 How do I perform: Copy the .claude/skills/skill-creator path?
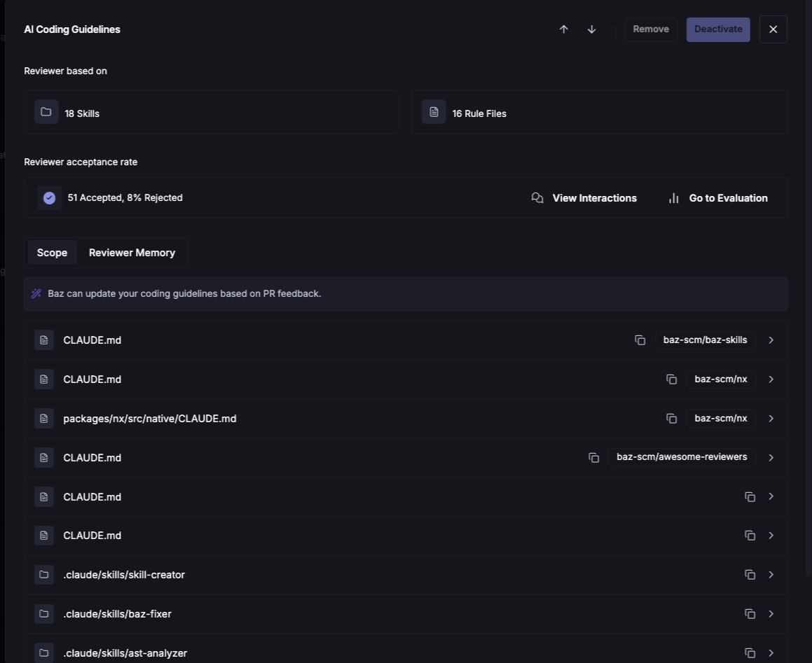750,575
